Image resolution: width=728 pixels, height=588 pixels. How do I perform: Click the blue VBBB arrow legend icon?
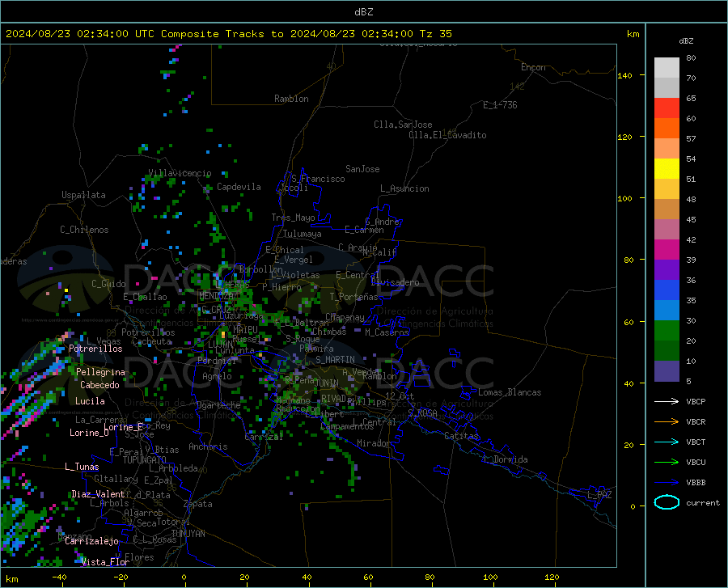point(667,483)
